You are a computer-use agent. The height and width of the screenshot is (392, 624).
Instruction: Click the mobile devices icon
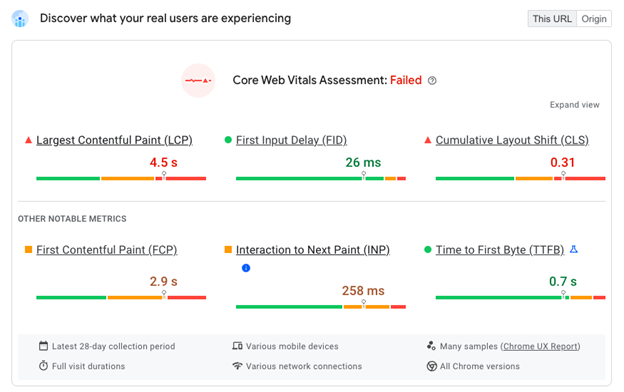point(237,346)
